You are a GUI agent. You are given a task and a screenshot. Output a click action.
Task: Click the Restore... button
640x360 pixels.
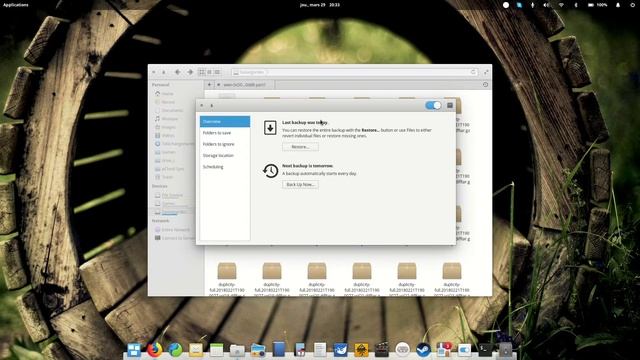(x=300, y=147)
